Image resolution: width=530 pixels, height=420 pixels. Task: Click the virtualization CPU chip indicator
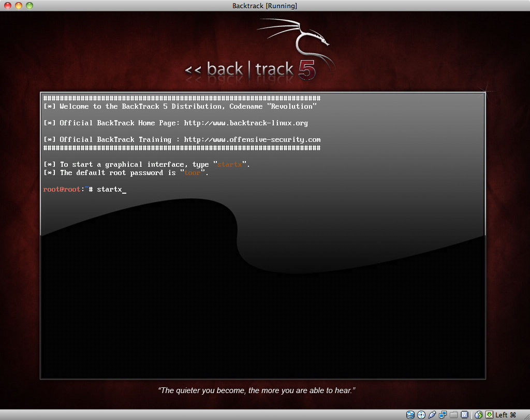coord(465,415)
